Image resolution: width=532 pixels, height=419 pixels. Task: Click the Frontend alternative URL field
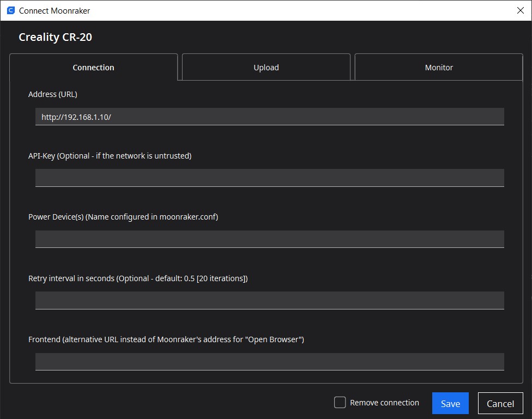[x=269, y=361]
